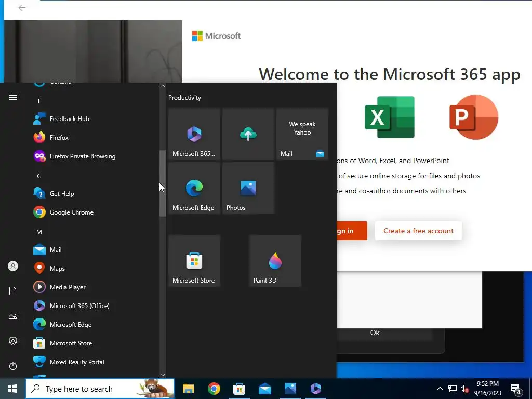Viewport: 532px width, 399px height.
Task: Open the Microsoft Store pinned tile
Action: [x=194, y=261]
